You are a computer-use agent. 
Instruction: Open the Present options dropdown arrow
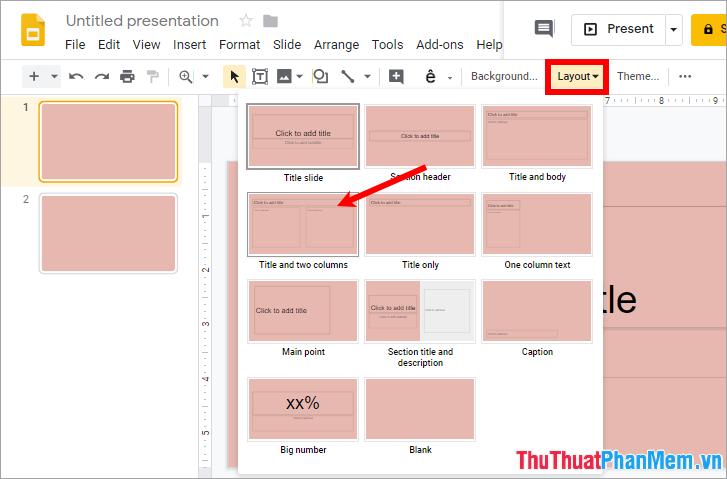[x=674, y=29]
